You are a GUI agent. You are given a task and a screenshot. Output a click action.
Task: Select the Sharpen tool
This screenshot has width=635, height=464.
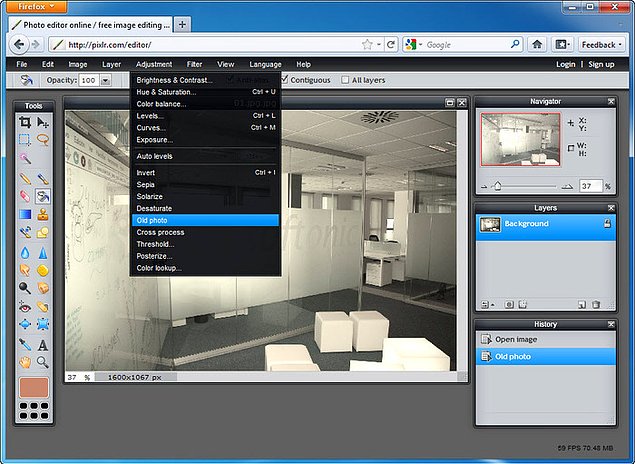(43, 253)
